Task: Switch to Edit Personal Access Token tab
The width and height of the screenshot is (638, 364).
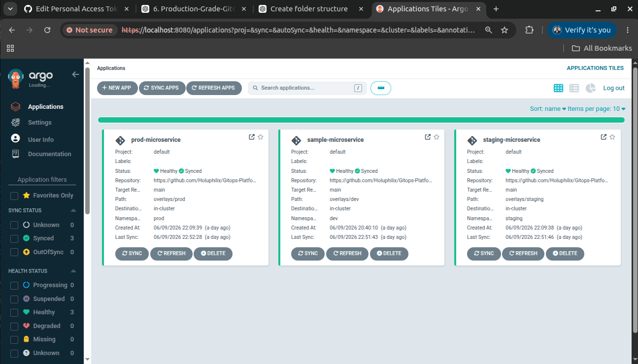Action: 76,9
